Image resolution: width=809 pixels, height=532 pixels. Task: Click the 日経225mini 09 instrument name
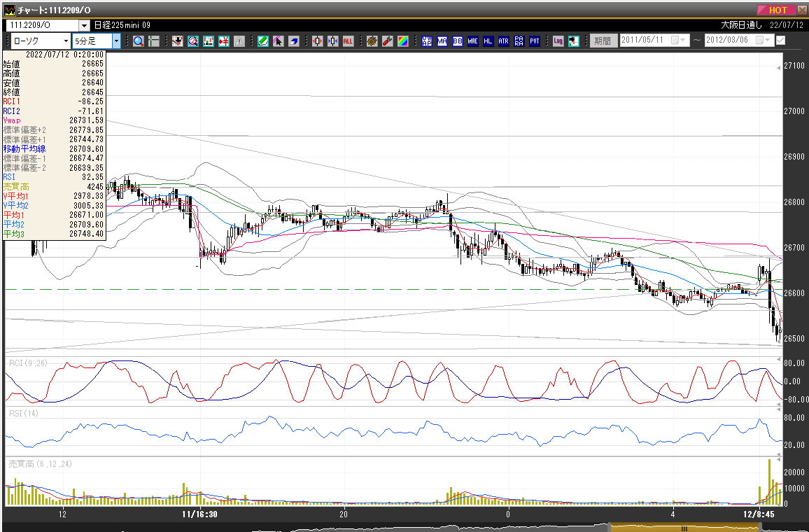tap(122, 24)
